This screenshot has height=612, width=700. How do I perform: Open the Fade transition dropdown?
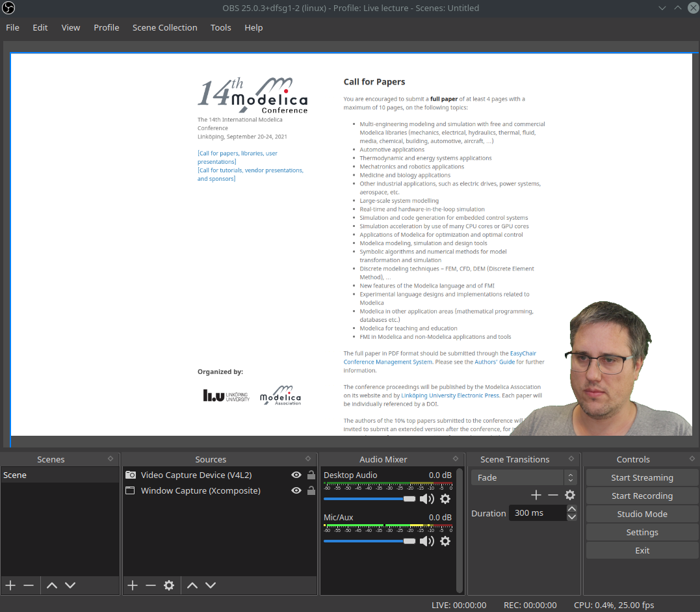click(x=524, y=477)
